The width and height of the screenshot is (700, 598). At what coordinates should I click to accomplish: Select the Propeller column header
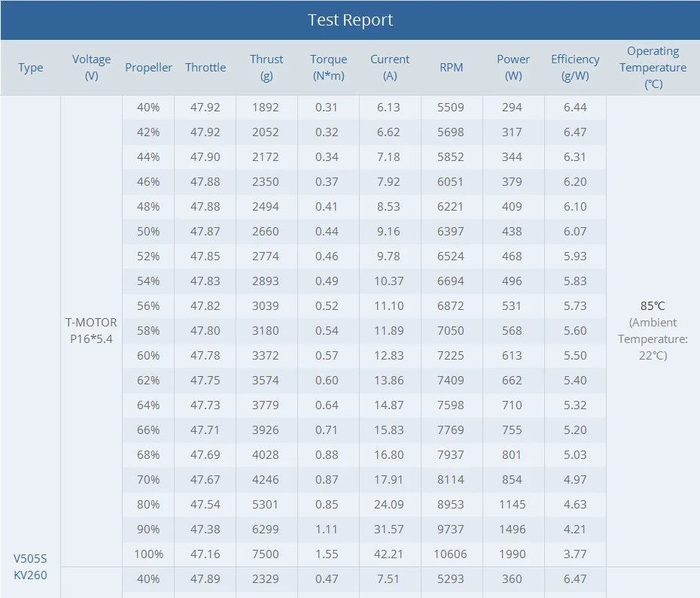click(x=148, y=68)
